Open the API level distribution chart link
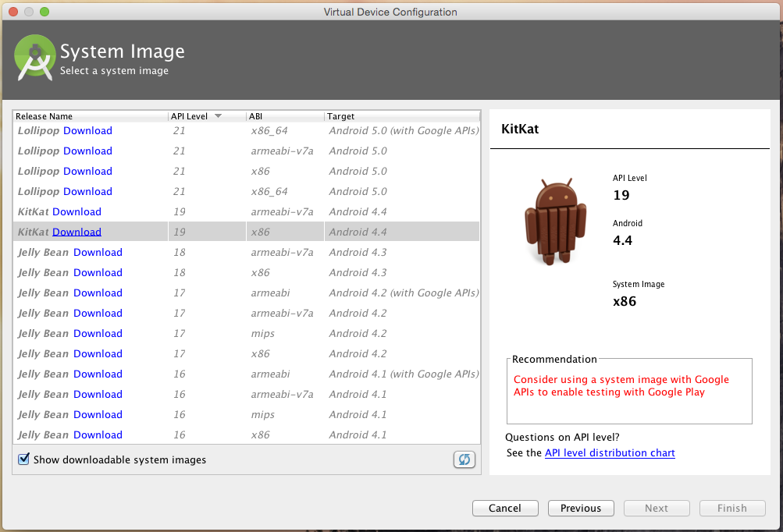Screen dimensions: 783x532 pos(610,452)
